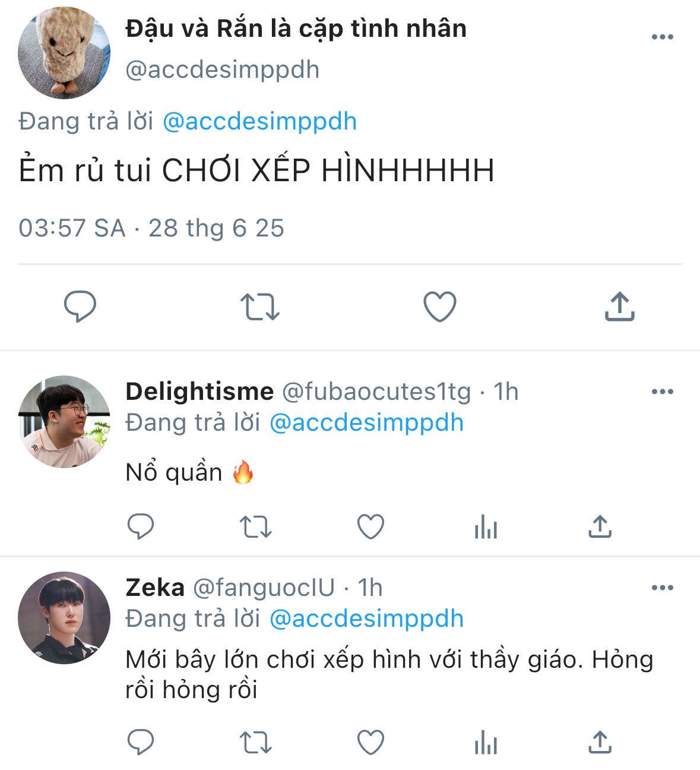Open more options on Delightisme's reply
The image size is (700, 770).
662,392
